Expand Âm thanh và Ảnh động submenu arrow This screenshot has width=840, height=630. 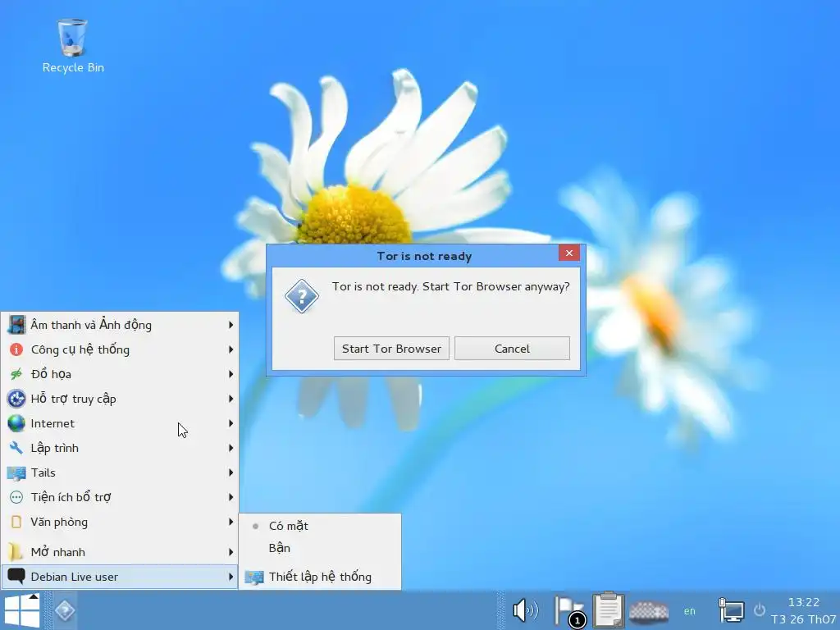click(x=231, y=325)
